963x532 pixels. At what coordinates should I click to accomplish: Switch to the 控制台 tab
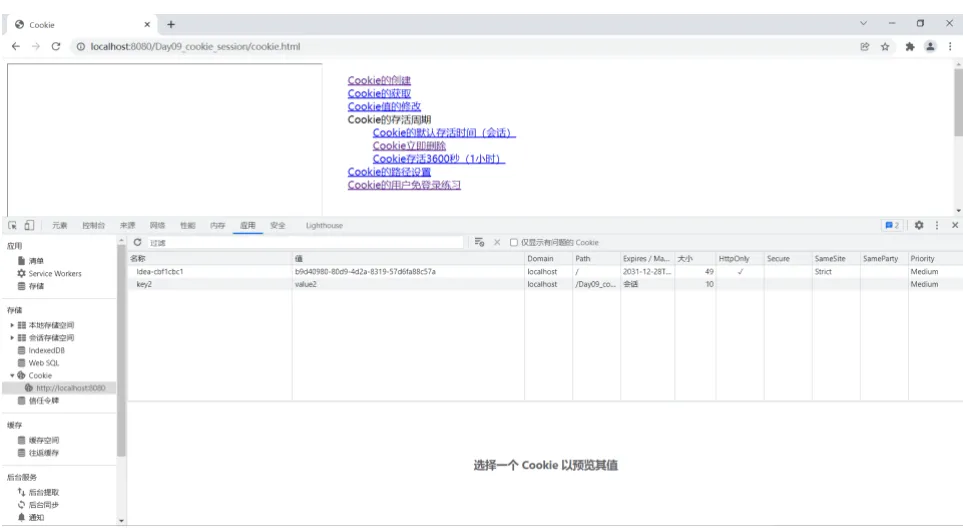pyautogui.click(x=93, y=225)
